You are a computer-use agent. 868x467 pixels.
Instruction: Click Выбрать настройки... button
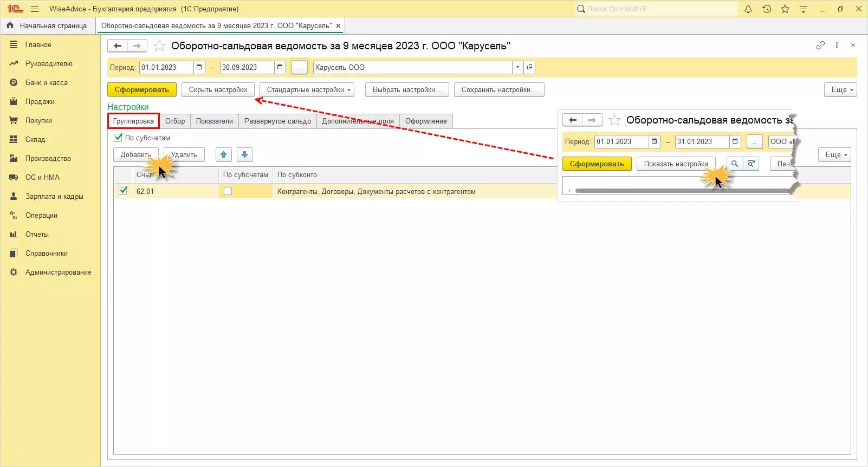tap(407, 90)
